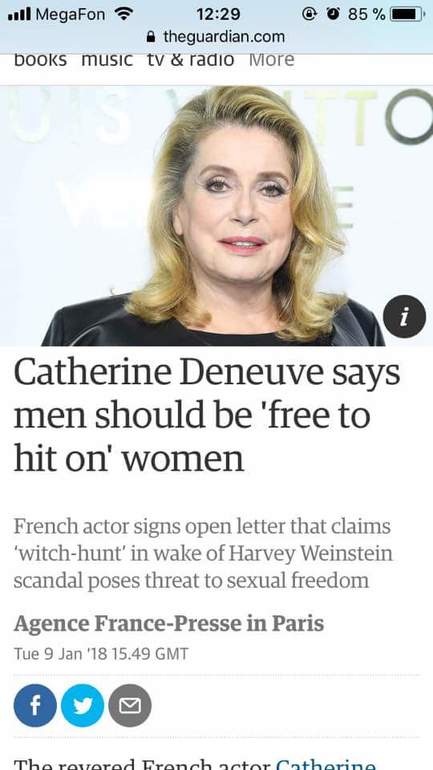Image resolution: width=433 pixels, height=770 pixels.
Task: Tap the rotation lock status icon
Action: click(x=309, y=14)
